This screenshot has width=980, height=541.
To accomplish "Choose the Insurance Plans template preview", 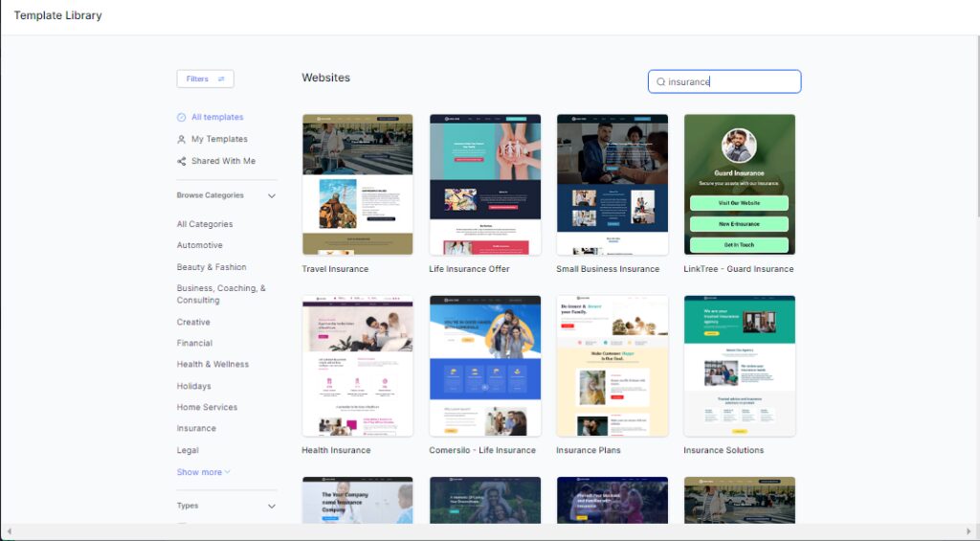I will point(612,366).
